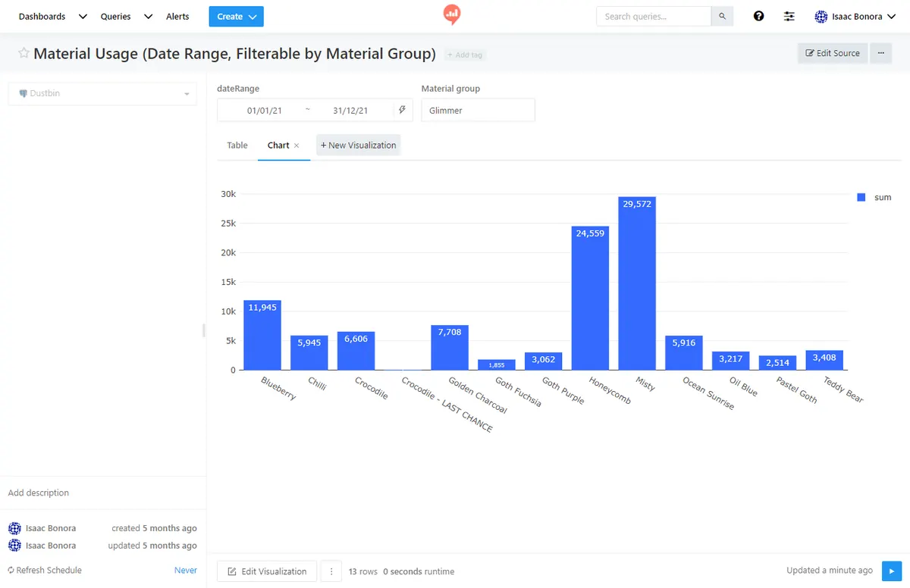Click the Goth Purple bar 3,062

[x=543, y=361]
